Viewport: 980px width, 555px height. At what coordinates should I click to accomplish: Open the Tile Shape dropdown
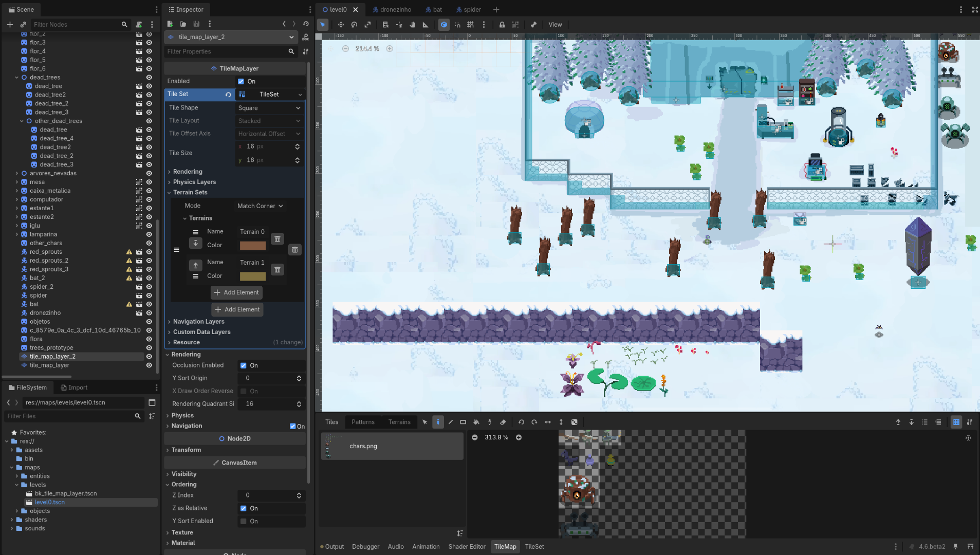click(x=269, y=108)
